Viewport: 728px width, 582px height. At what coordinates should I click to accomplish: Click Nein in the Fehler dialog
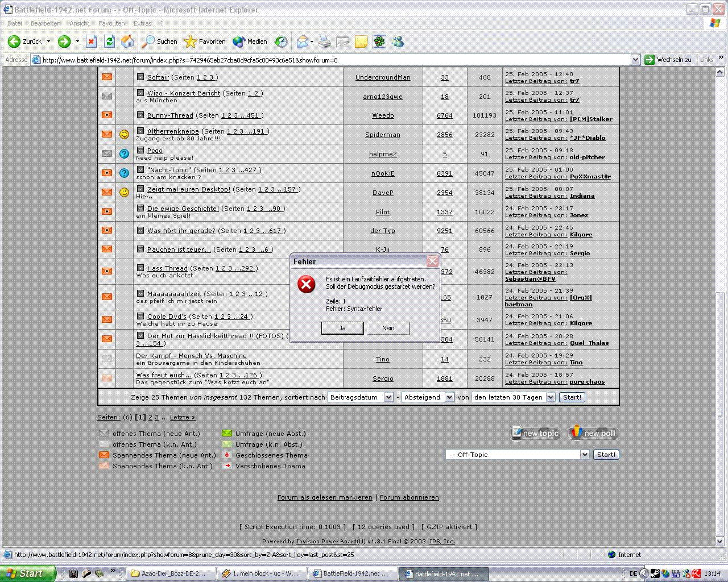(388, 328)
